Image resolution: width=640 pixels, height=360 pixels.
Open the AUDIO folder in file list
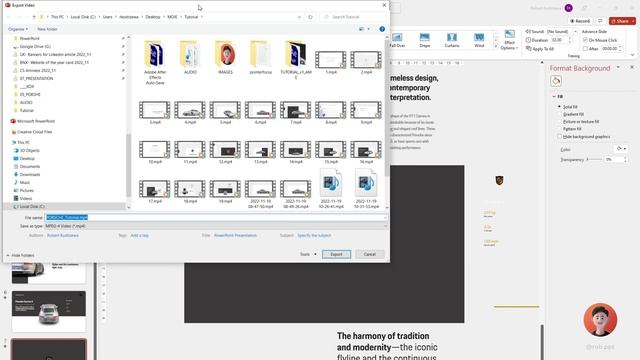(x=190, y=57)
